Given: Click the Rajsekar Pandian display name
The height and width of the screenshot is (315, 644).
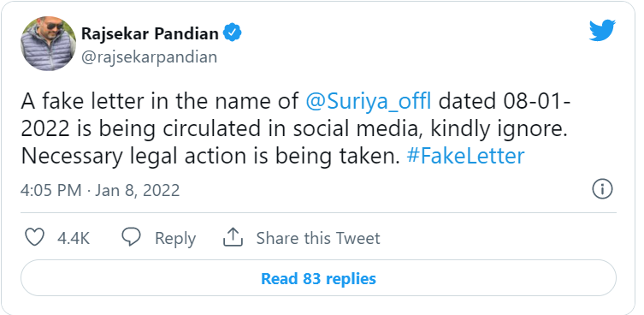Looking at the screenshot, I should tap(150, 33).
